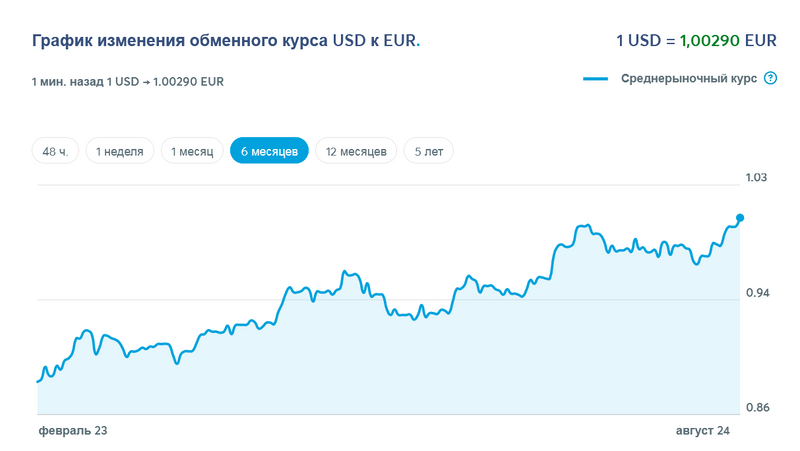The image size is (800, 451).
Task: Click the Среднерыночный курс legend label
Action: click(688, 78)
